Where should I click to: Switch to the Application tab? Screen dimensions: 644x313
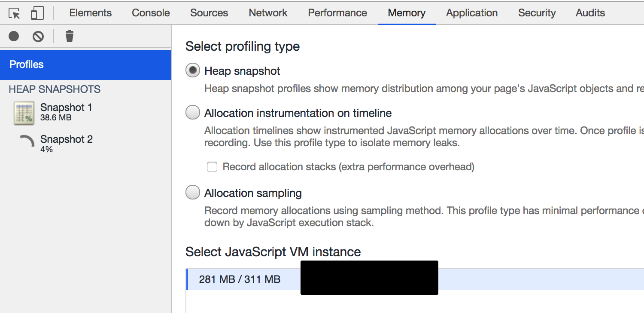tap(472, 13)
